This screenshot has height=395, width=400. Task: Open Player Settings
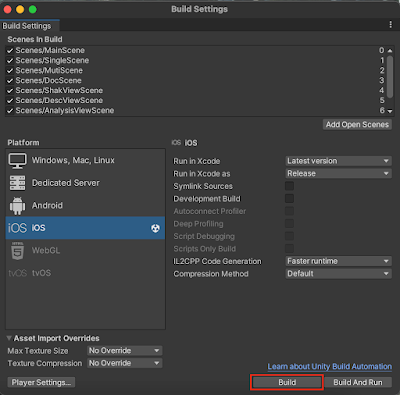point(41,382)
